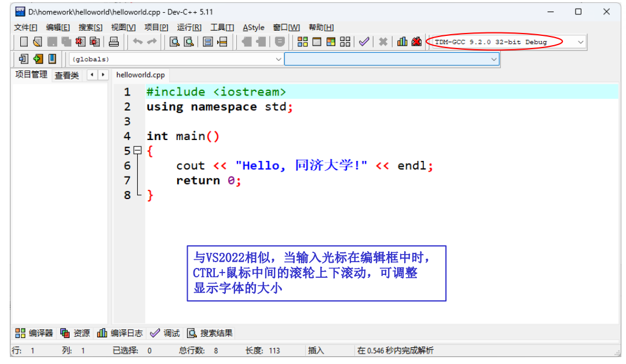626x364 pixels.
Task: Click the green plus bookmark icon
Action: tap(38, 58)
